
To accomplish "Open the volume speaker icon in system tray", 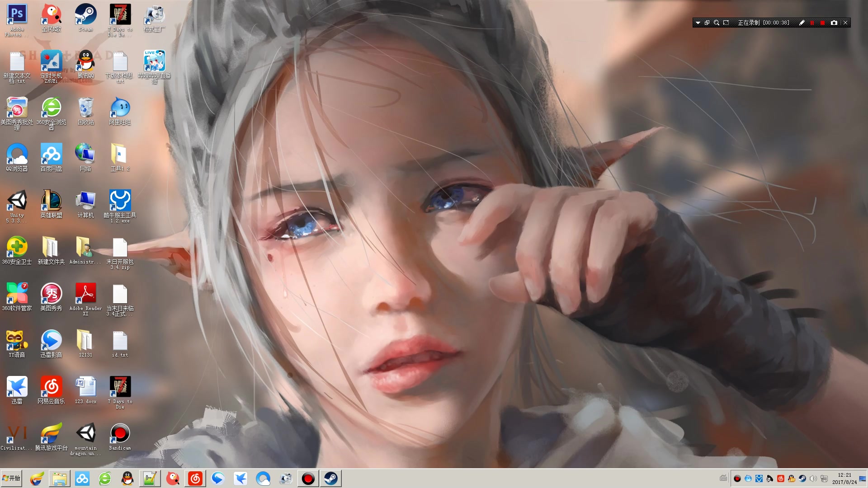I will click(813, 479).
